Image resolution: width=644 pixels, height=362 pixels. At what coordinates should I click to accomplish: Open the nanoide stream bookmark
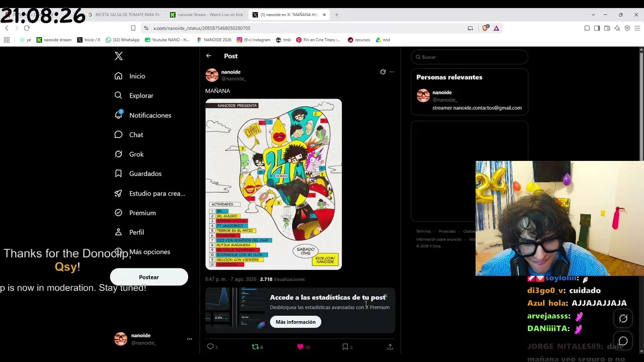[x=54, y=40]
